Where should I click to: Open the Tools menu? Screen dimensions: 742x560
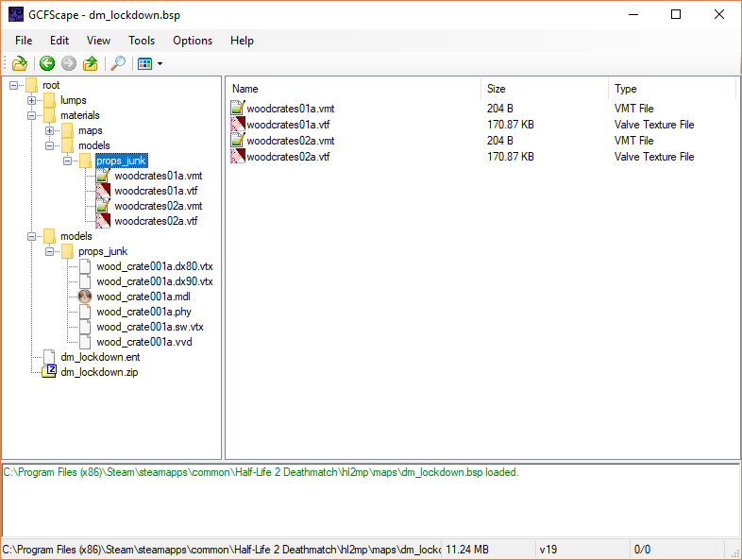coord(142,41)
